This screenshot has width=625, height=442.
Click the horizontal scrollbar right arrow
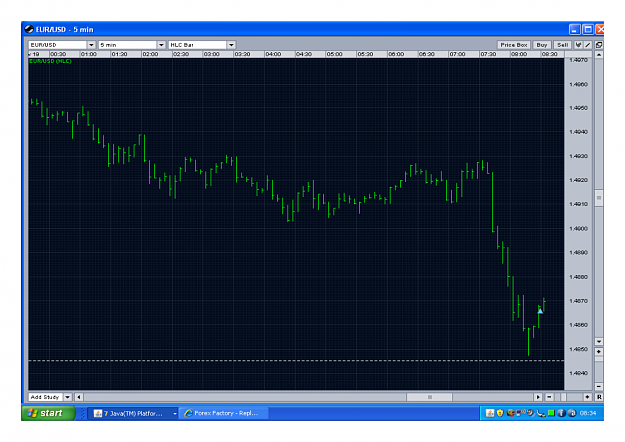click(538, 397)
